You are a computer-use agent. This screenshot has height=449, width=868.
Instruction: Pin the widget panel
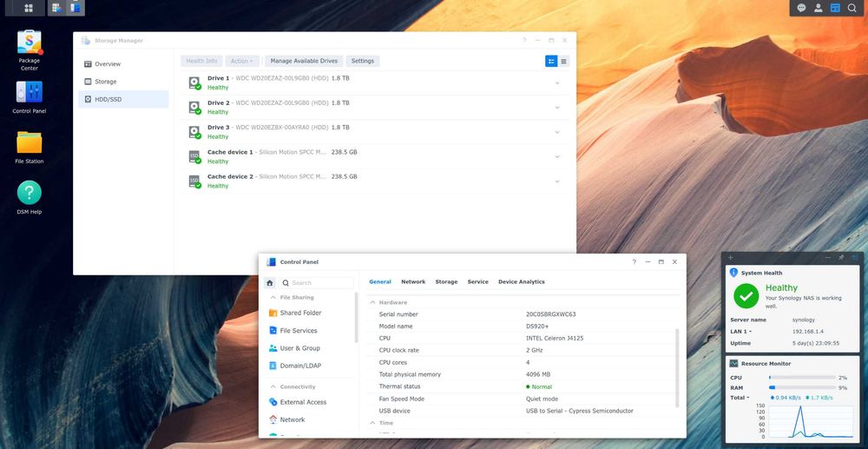[x=841, y=257]
